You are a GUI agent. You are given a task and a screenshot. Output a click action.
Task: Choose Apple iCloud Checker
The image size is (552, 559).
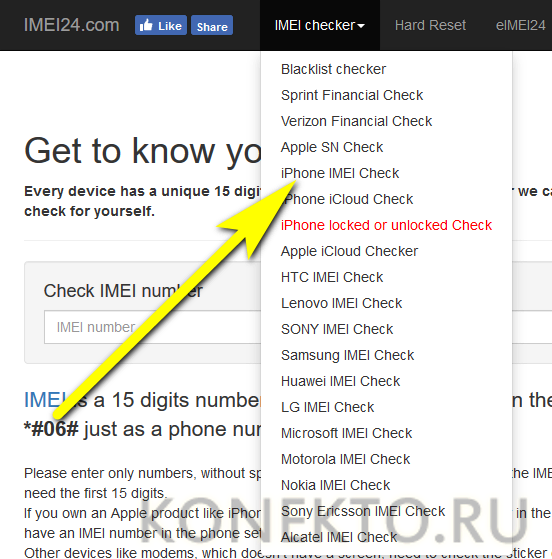(x=349, y=251)
